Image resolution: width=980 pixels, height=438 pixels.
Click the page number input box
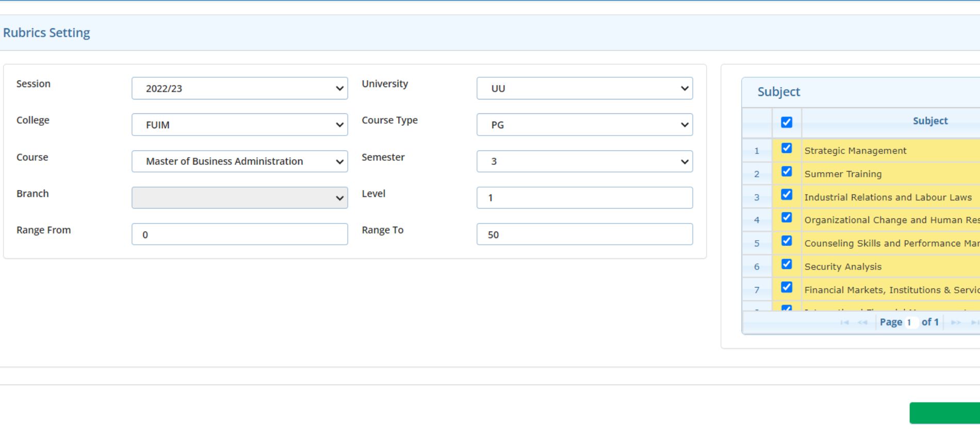tap(911, 323)
